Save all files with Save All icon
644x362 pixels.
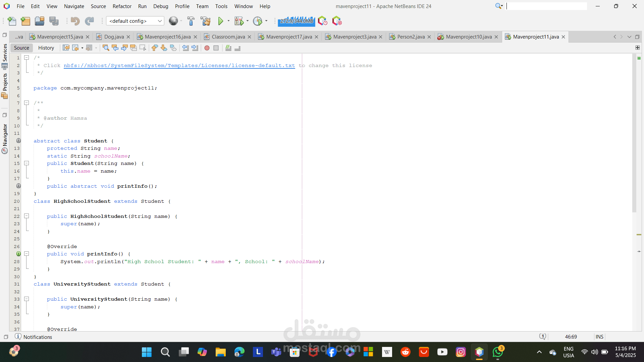point(54,21)
